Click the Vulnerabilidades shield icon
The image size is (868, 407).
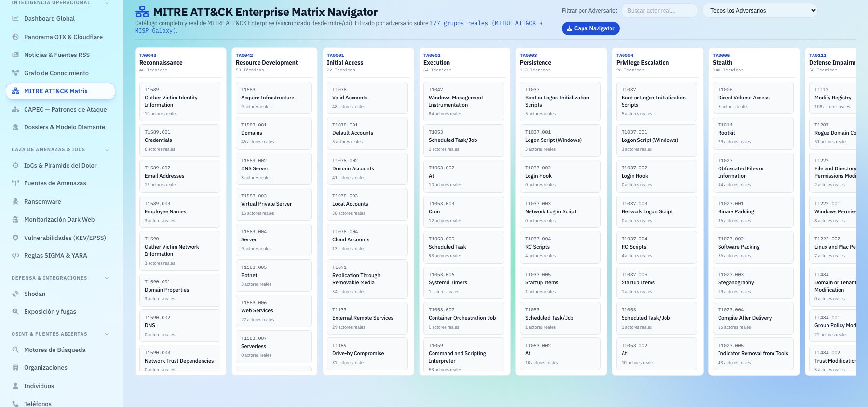tap(15, 238)
